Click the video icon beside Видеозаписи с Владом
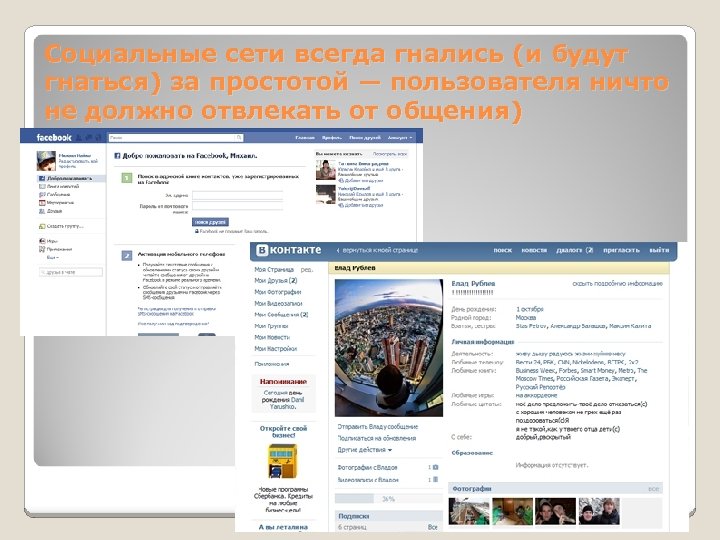This screenshot has width=720, height=540. [x=435, y=480]
